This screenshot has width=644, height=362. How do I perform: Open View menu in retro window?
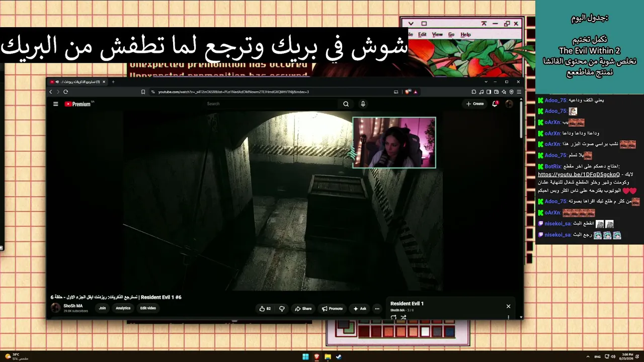[x=437, y=35]
